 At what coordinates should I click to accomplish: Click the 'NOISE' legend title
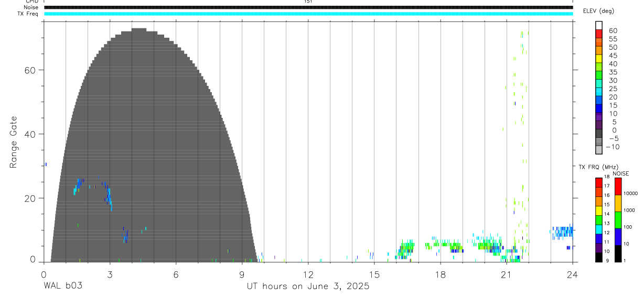coord(620,174)
